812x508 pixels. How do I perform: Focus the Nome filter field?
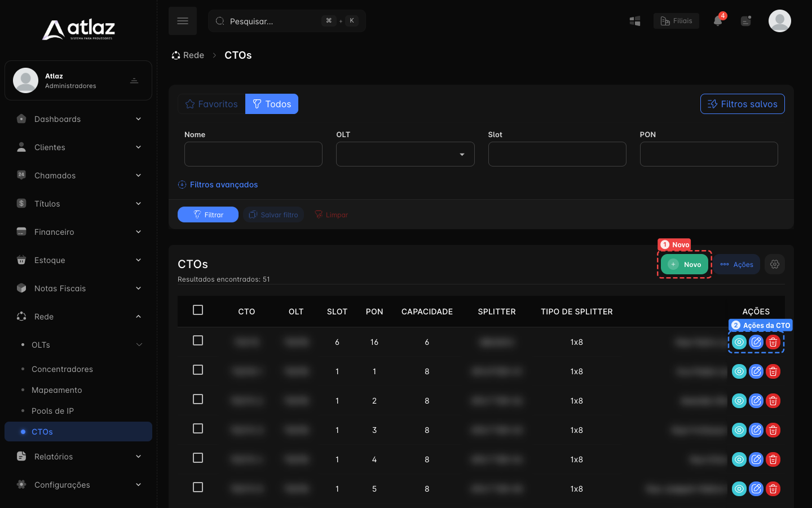(253, 154)
